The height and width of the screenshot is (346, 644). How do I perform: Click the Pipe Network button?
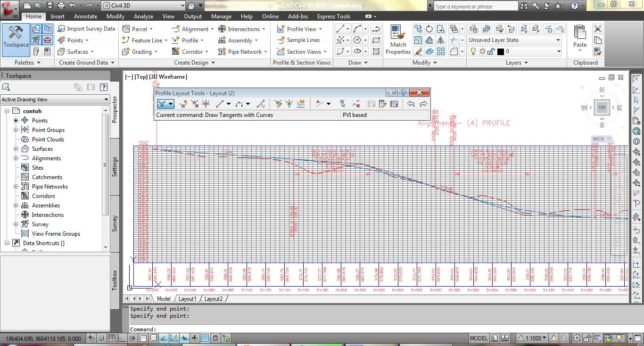[243, 51]
